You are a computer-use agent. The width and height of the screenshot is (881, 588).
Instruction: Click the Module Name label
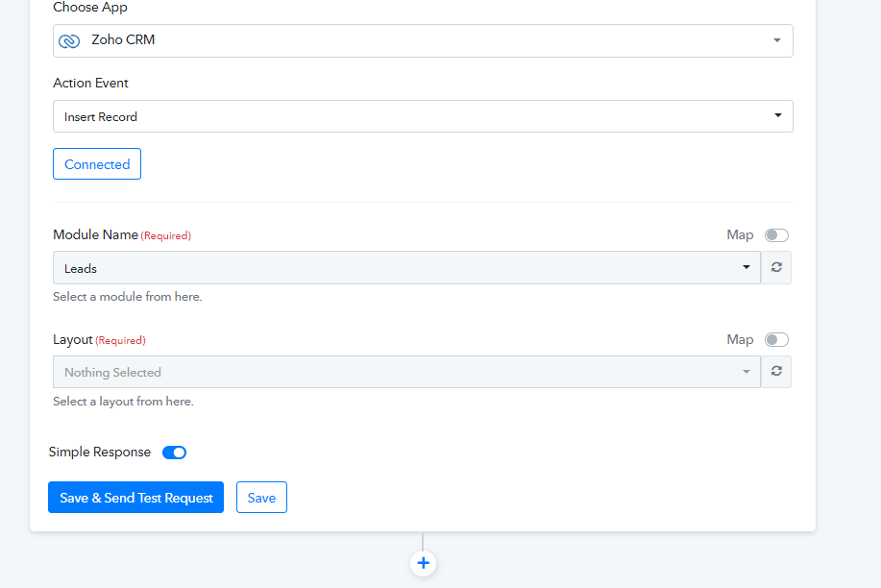pos(95,235)
